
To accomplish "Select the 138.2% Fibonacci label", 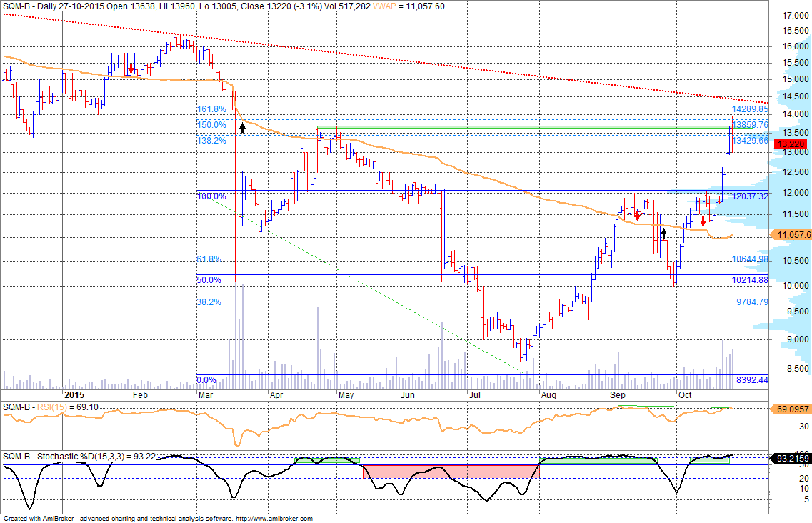I will (212, 141).
